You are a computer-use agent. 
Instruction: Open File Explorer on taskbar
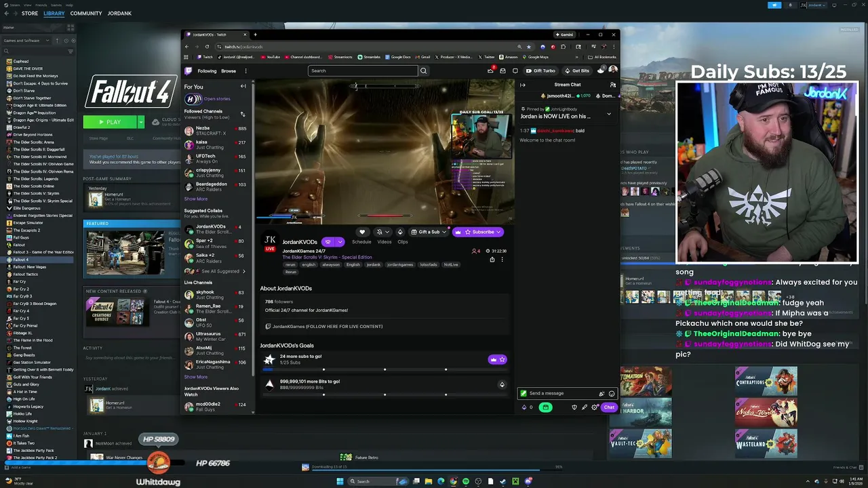click(428, 481)
